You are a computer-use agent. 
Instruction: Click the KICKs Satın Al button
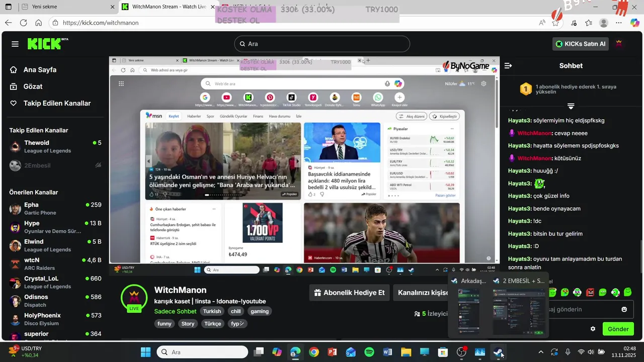581,44
